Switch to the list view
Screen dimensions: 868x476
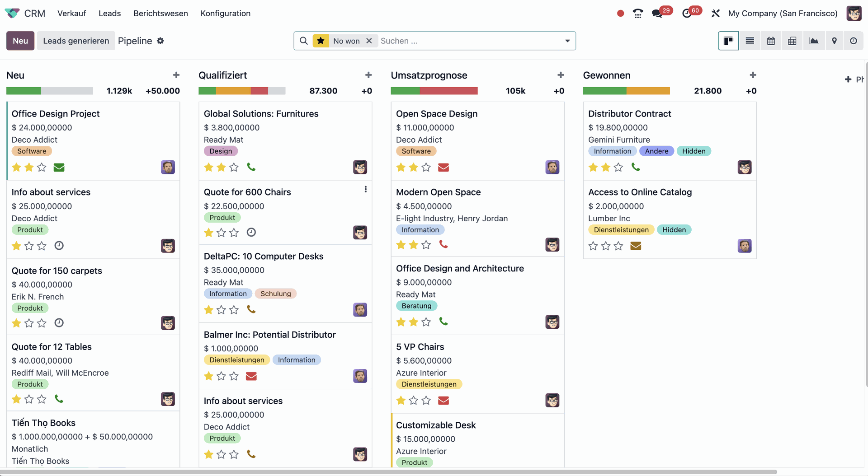tap(750, 41)
